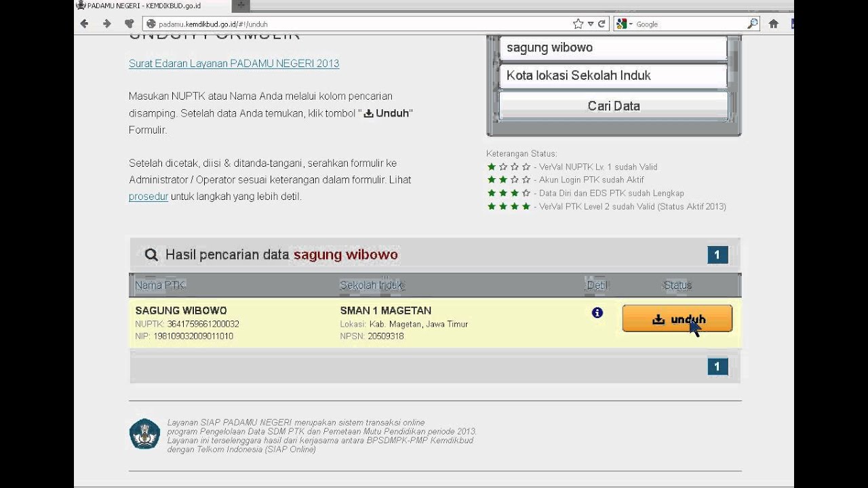
Task: Click the NUPTK: 3641759661200032 value
Action: (x=187, y=324)
